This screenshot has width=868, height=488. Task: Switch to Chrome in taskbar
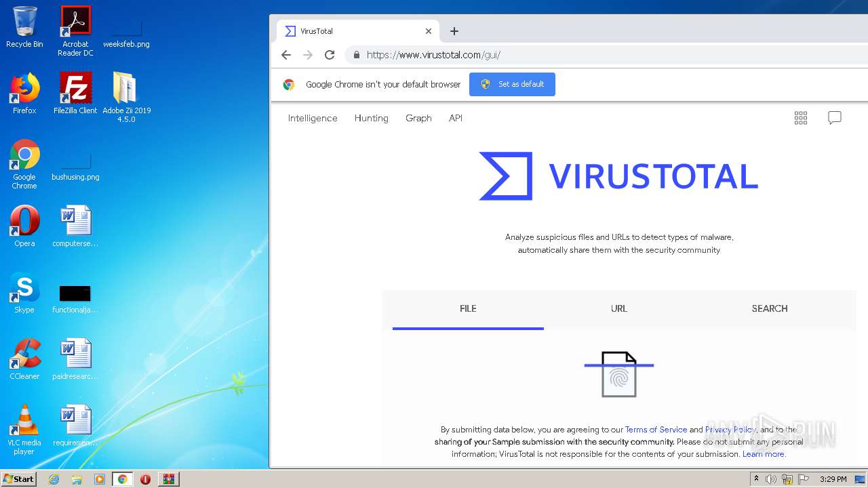tap(122, 479)
